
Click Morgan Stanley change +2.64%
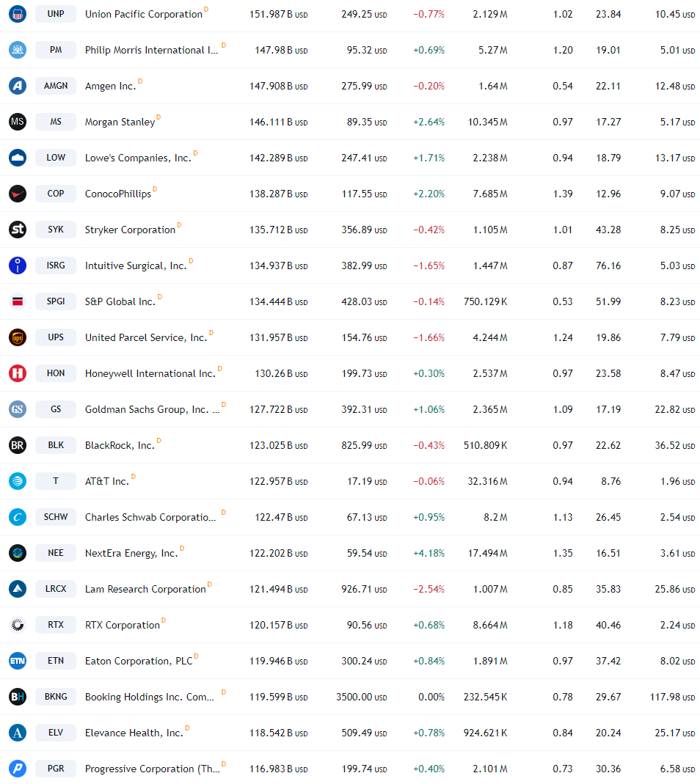point(429,122)
